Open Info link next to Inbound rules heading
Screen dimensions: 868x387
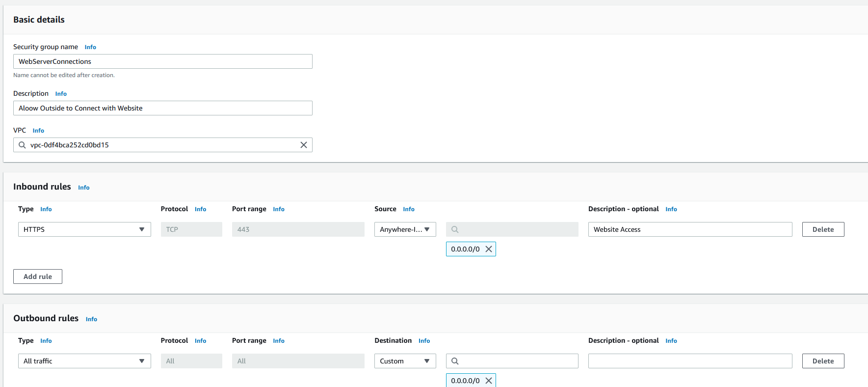(84, 188)
